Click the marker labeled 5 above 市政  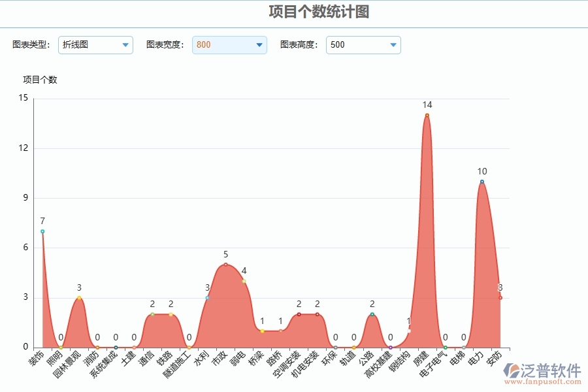pyautogui.click(x=225, y=264)
